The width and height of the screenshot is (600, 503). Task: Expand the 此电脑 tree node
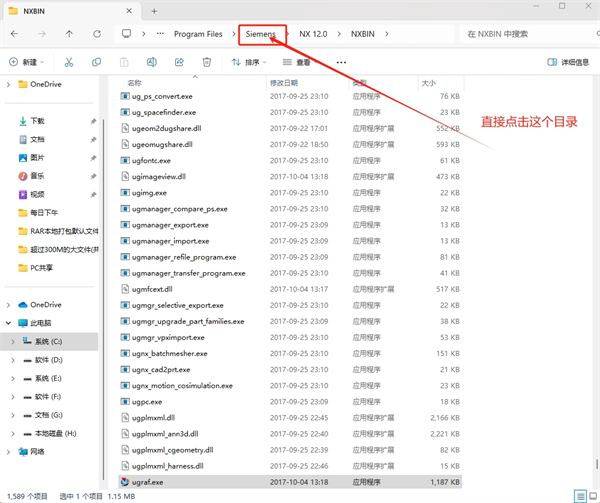11,324
